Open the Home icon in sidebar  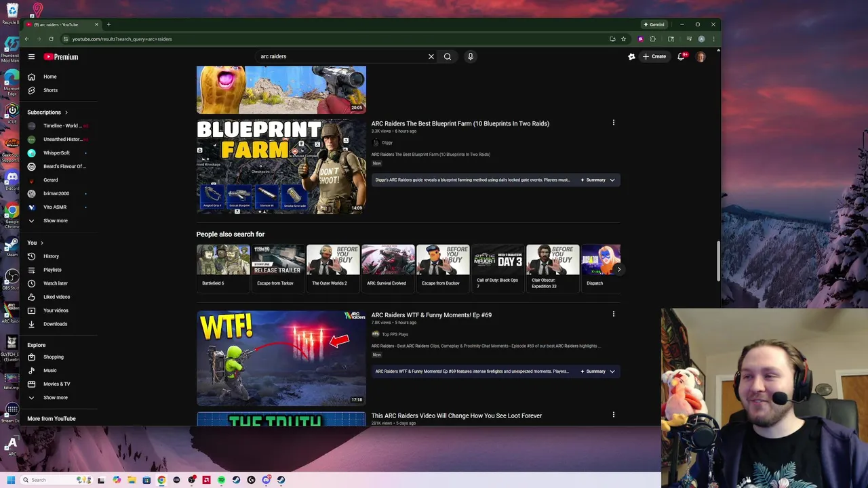pos(31,77)
